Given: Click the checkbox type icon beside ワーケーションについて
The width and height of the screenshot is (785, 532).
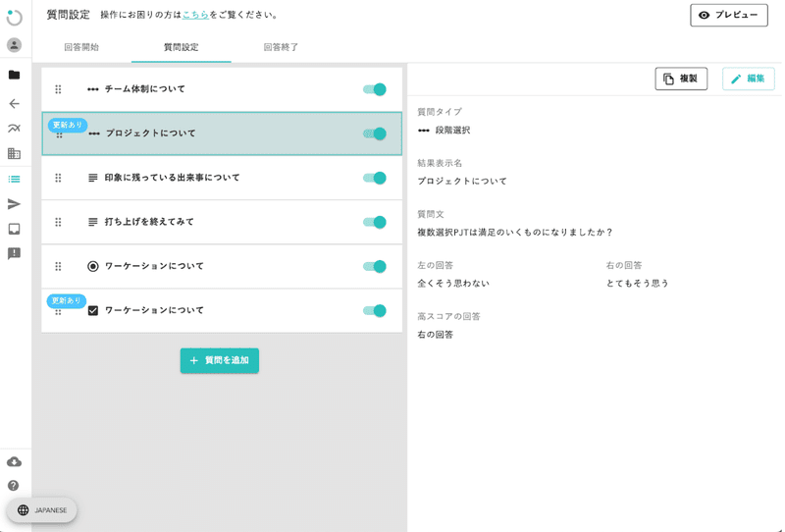Looking at the screenshot, I should (92, 310).
